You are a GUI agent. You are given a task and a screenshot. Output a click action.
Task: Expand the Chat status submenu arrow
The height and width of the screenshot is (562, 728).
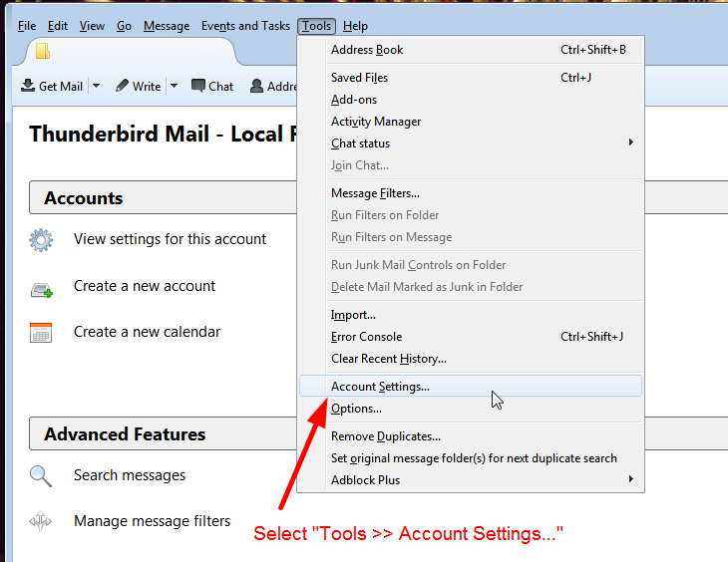[x=630, y=142]
